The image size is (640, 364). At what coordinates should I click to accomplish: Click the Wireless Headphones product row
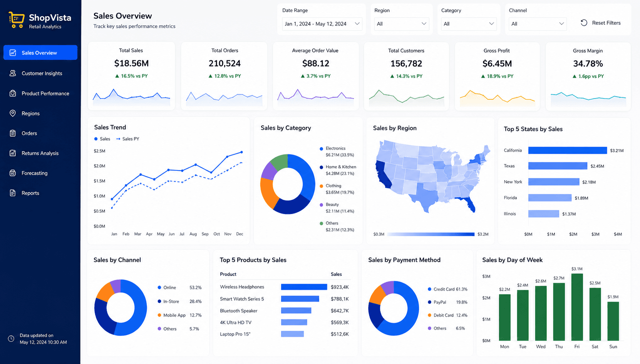click(x=284, y=287)
